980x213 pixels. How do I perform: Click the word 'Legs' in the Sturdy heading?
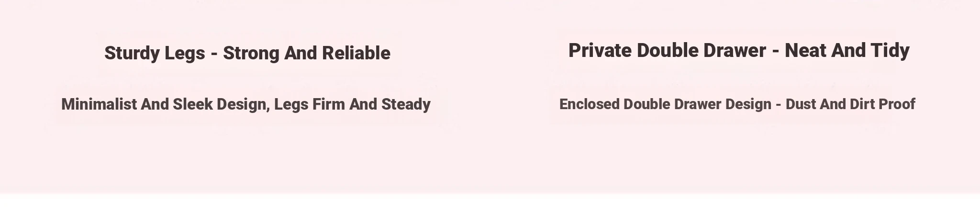point(185,54)
